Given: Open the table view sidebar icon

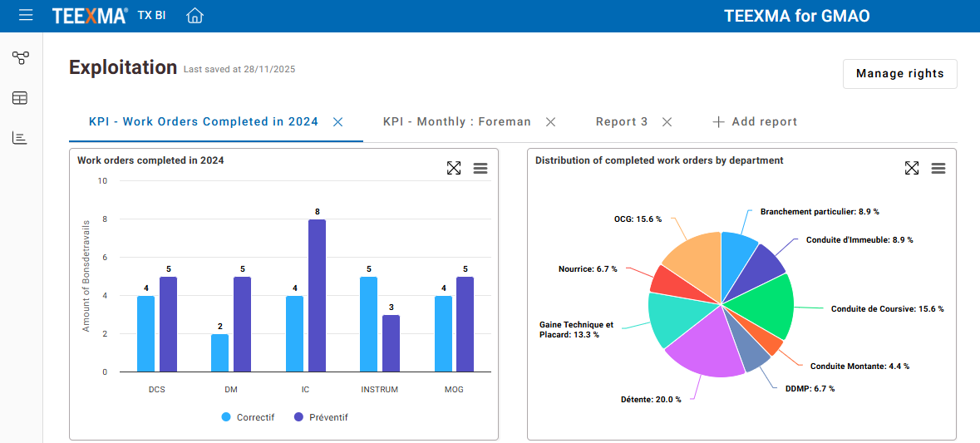Looking at the screenshot, I should pyautogui.click(x=20, y=98).
